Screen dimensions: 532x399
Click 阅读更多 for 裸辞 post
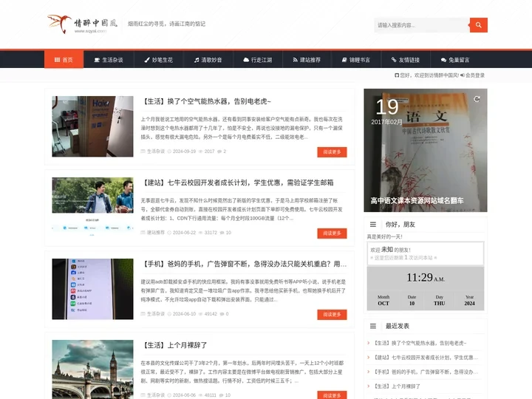tap(332, 395)
